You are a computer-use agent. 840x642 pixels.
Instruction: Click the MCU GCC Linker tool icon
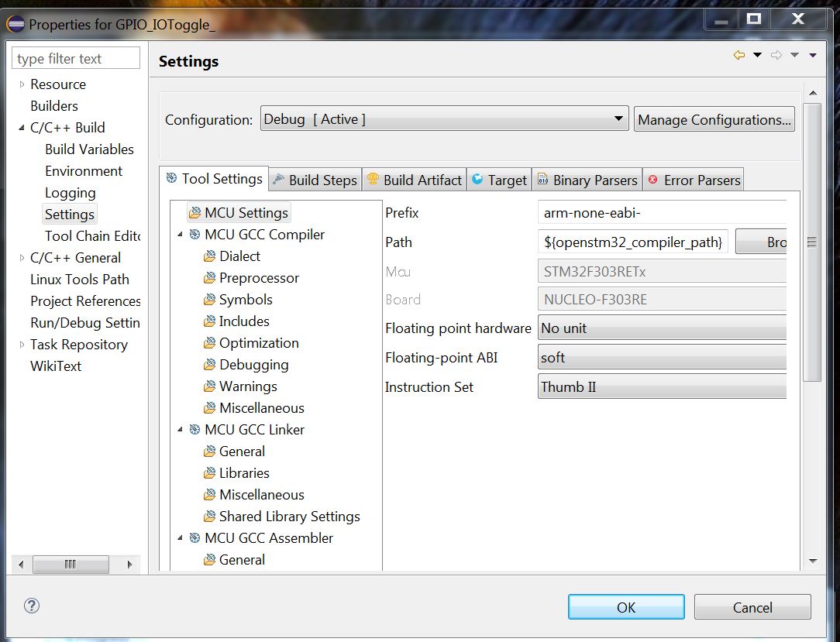tap(195, 430)
